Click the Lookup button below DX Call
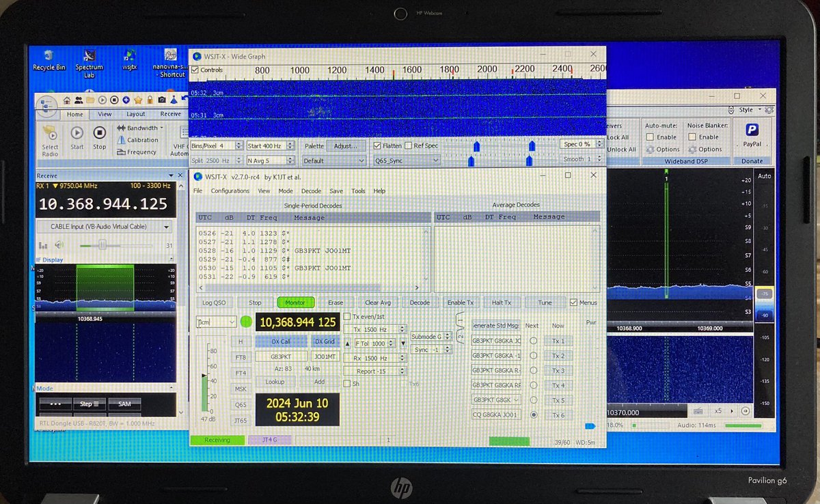 click(275, 382)
